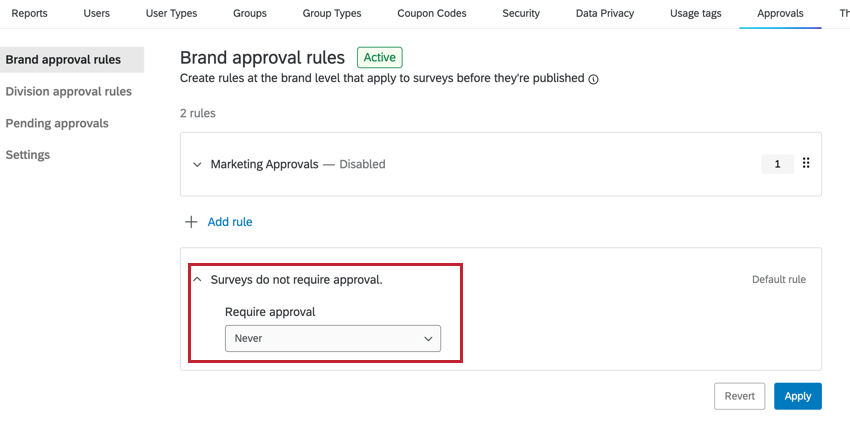Screen dimensions: 850x425
Task: Open approval Settings in sidebar
Action: tap(27, 155)
